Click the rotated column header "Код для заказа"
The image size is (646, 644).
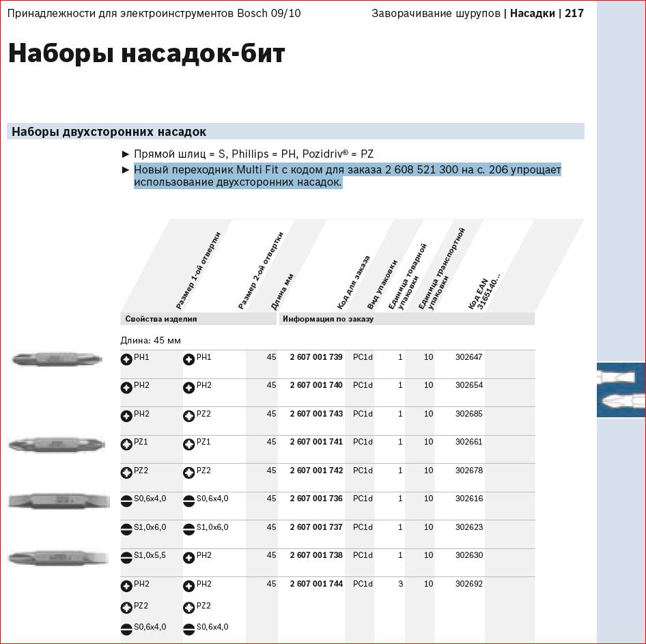pos(354,283)
